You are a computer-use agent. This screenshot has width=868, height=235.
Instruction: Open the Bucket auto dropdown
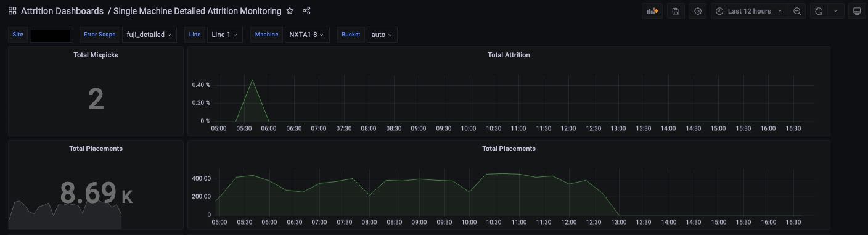(382, 35)
